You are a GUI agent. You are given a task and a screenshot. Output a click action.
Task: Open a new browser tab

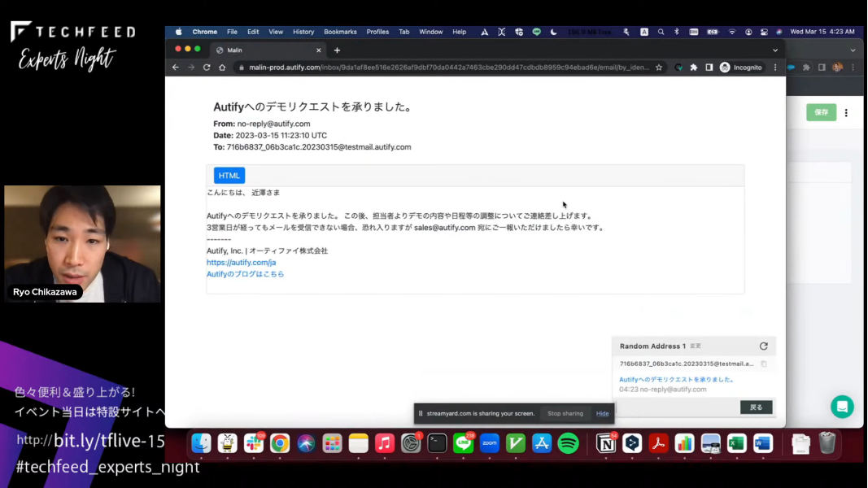[337, 50]
